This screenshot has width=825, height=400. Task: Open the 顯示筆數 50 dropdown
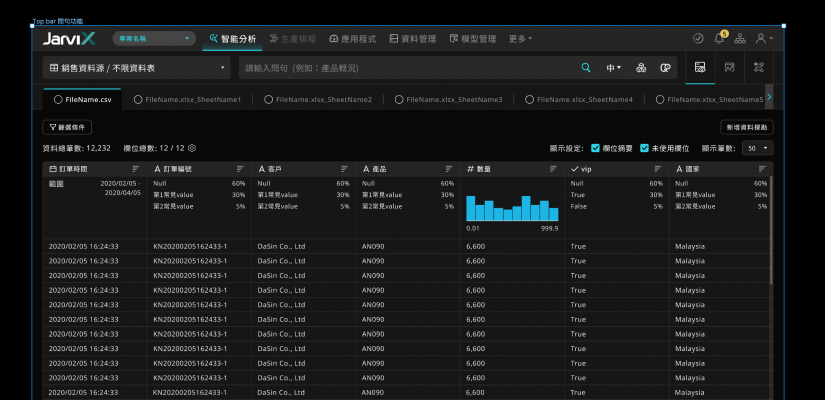coord(758,148)
